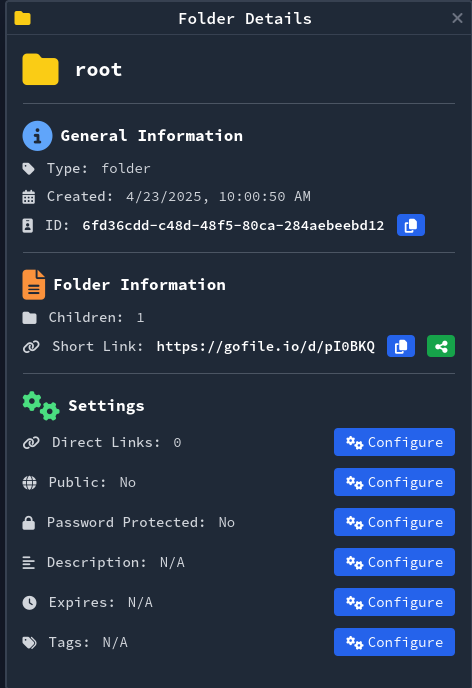The image size is (472, 688).
Task: Click the globe icon beside Public
Action: (x=29, y=482)
